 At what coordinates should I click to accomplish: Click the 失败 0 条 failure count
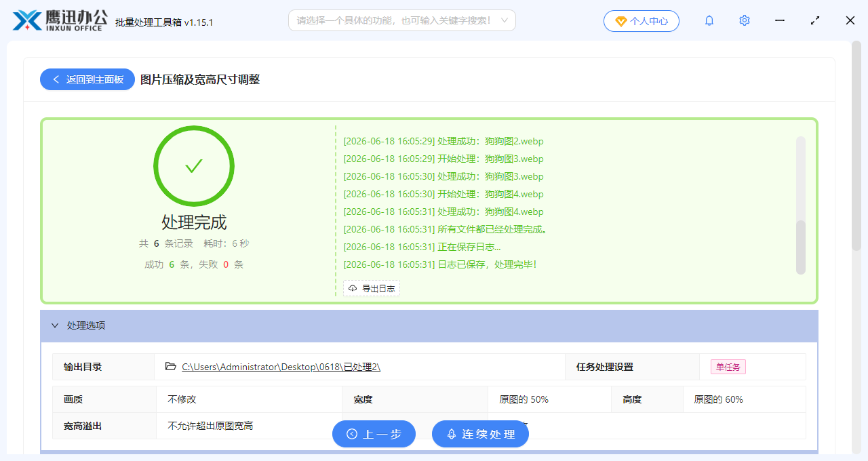pyautogui.click(x=221, y=264)
